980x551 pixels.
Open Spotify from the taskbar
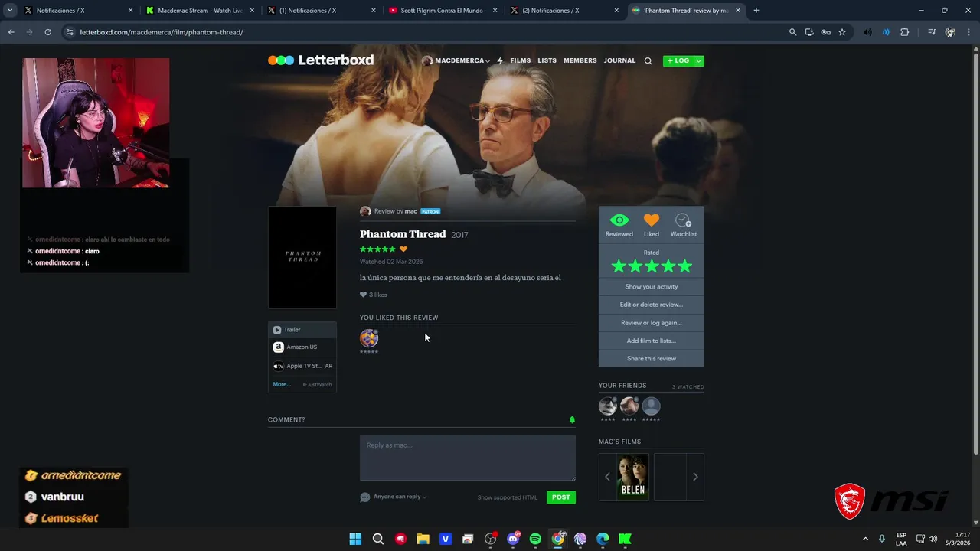(535, 539)
